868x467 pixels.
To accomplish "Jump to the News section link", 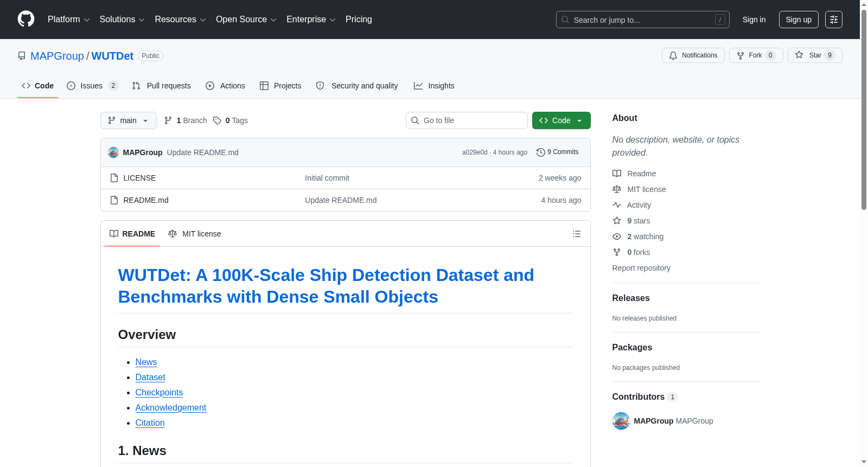I will coord(146,362).
